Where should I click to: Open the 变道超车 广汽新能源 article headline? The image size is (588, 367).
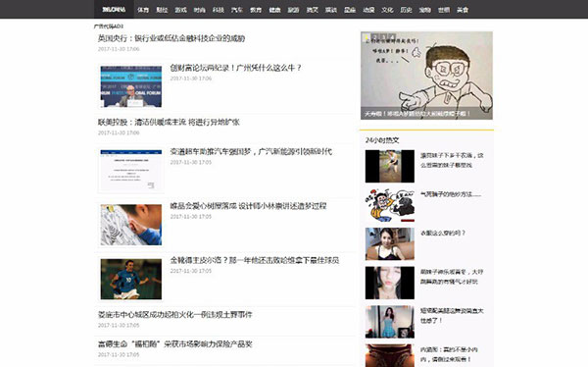coord(251,151)
